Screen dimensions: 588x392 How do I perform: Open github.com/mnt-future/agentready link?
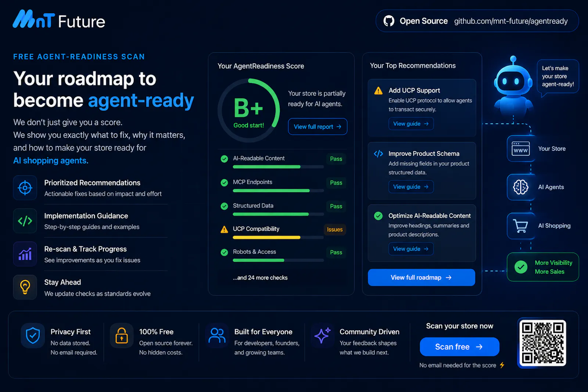point(511,21)
